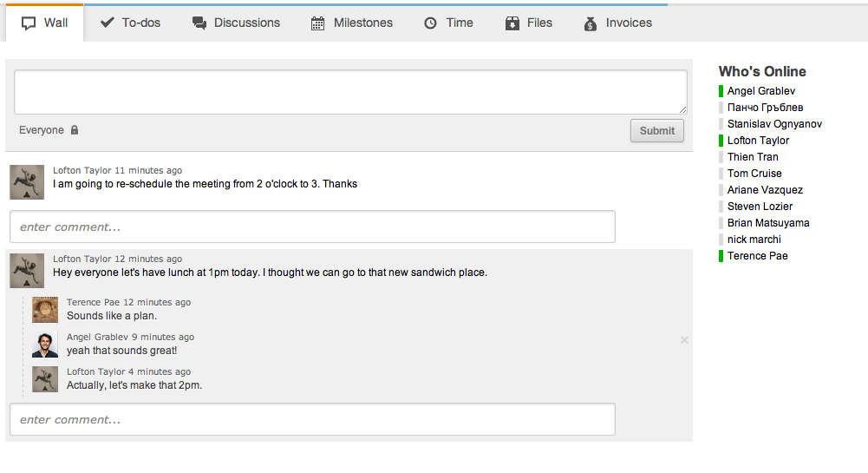This screenshot has width=868, height=473.
Task: Click the Milestones calendar icon
Action: tap(318, 23)
